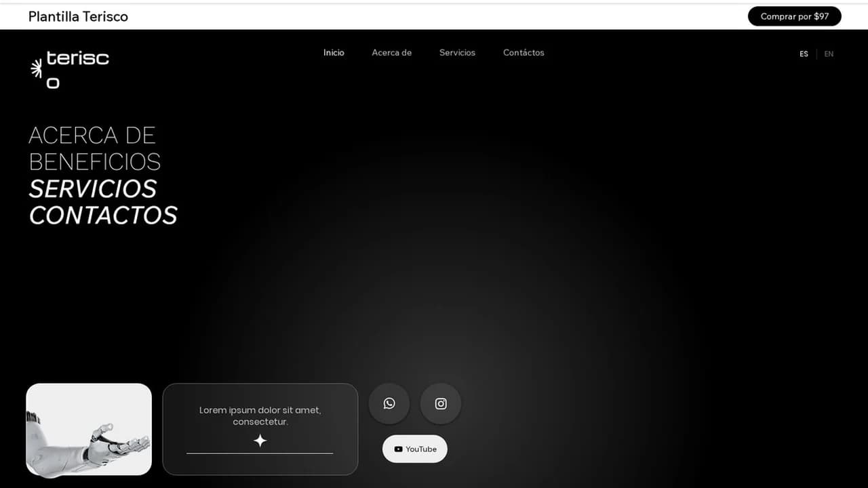Go to Inicio in the navigation
The image size is (868, 488).
click(334, 53)
